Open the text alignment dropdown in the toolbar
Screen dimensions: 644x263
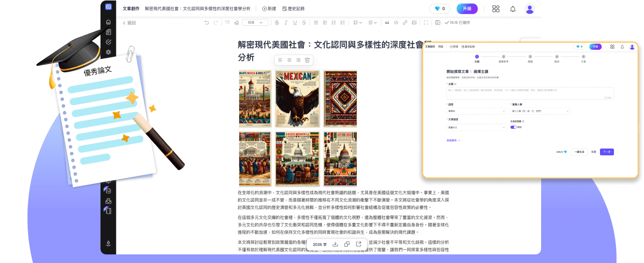coord(373,22)
